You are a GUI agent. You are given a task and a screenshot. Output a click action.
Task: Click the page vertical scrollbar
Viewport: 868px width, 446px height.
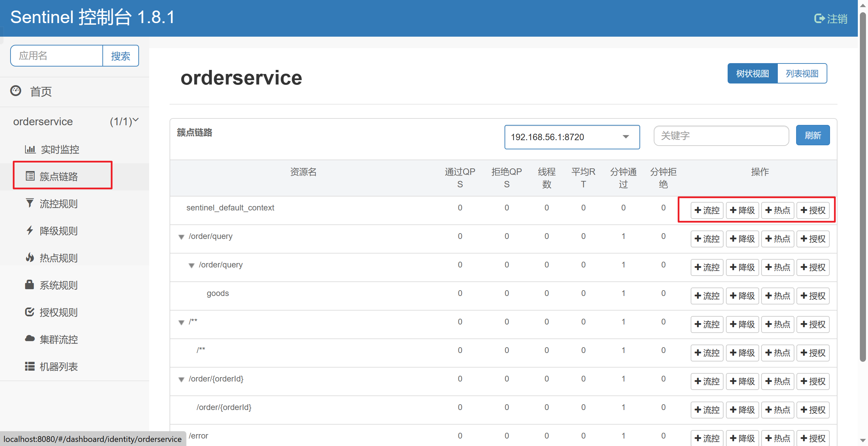click(863, 187)
